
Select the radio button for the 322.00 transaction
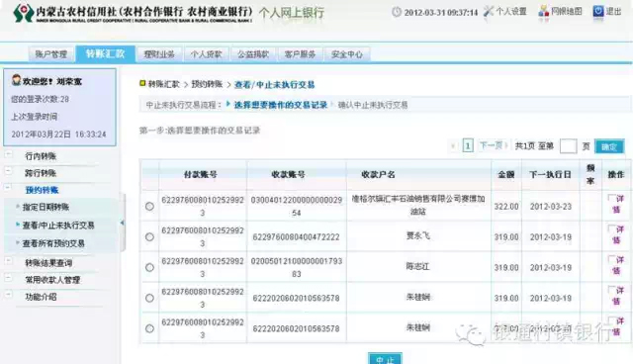pos(149,207)
